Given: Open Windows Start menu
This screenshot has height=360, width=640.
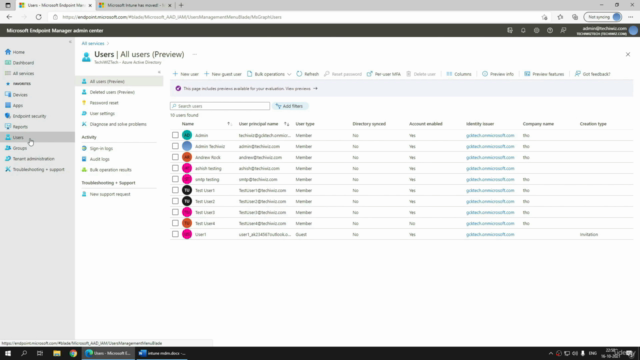Looking at the screenshot, I should (8, 353).
